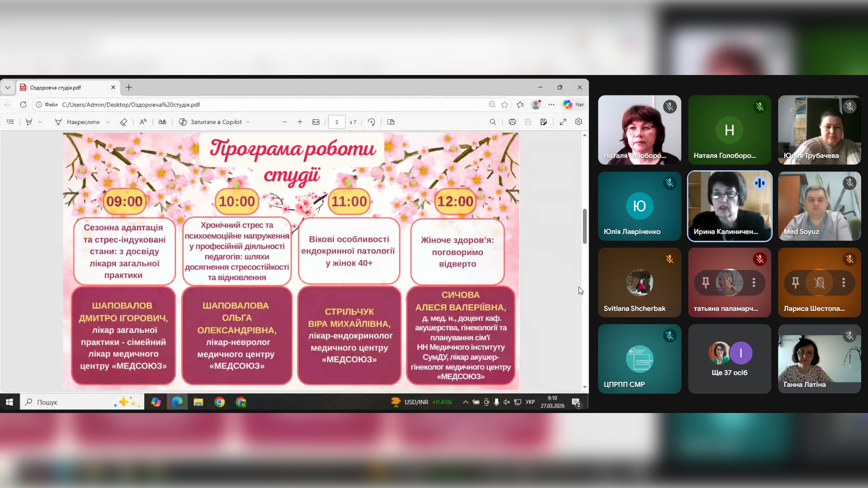This screenshot has width=868, height=488.
Task: Toggle the system tray mute speaker icon
Action: coord(506,402)
